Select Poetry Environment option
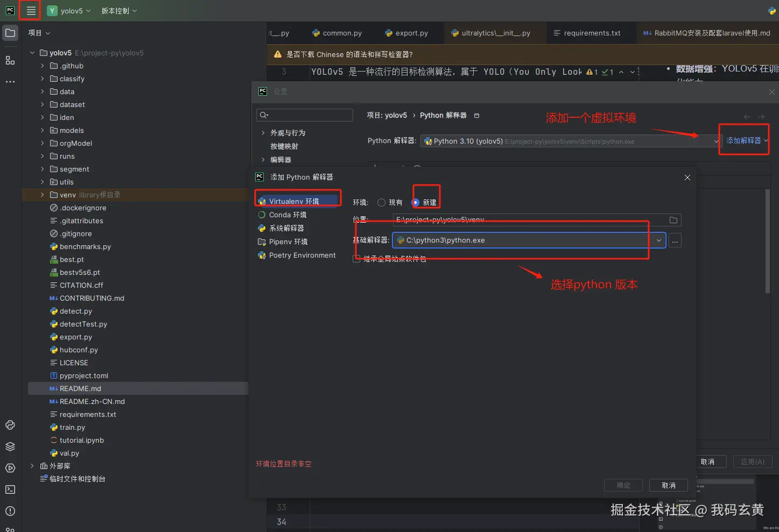The image size is (779, 532). click(x=298, y=255)
